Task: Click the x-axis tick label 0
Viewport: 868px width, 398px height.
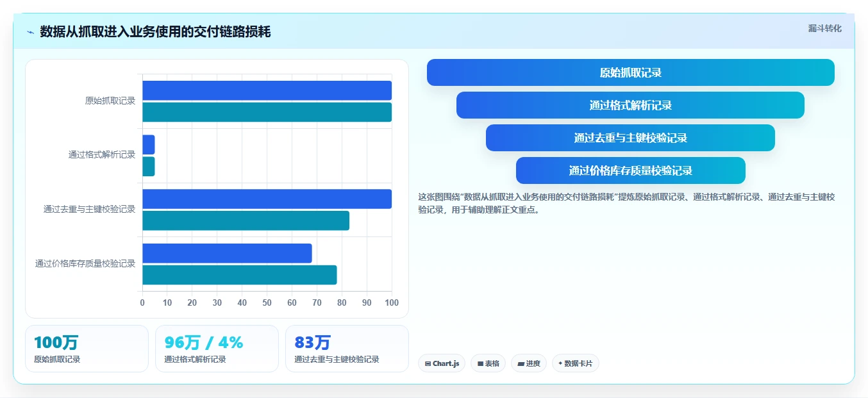Action: pos(142,303)
